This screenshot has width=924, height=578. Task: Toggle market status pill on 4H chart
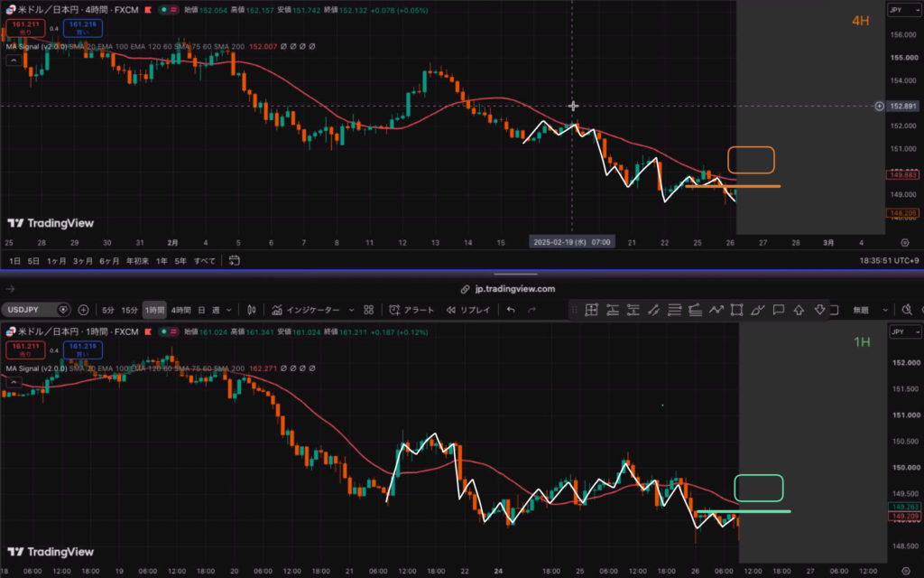click(x=169, y=10)
